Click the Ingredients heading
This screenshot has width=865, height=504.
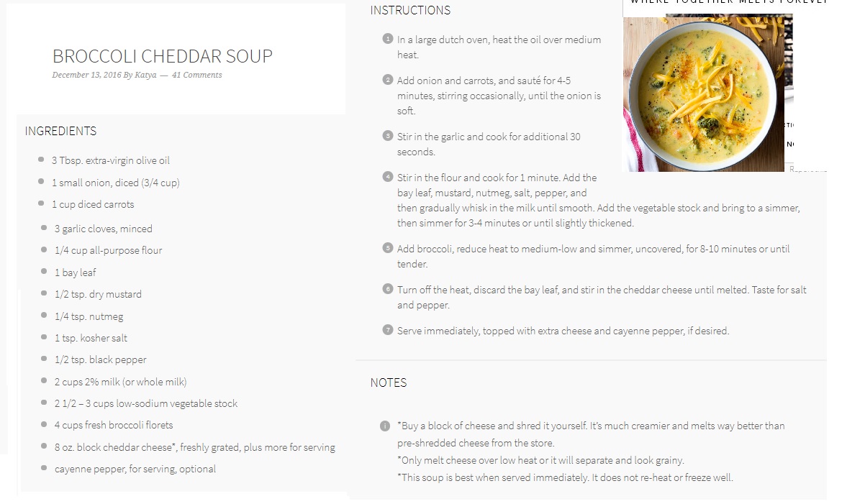[x=60, y=131]
